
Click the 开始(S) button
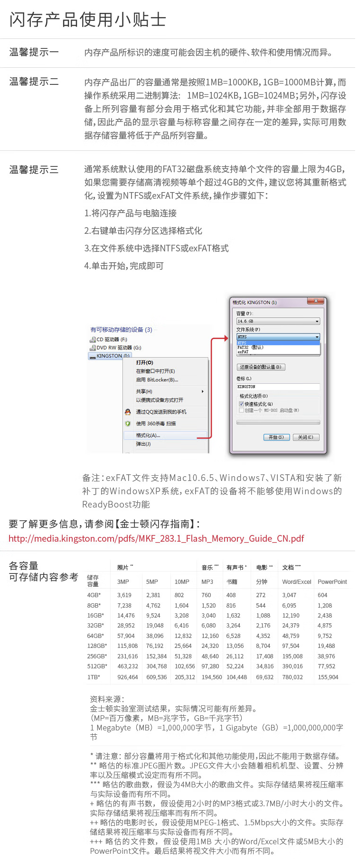(x=276, y=437)
